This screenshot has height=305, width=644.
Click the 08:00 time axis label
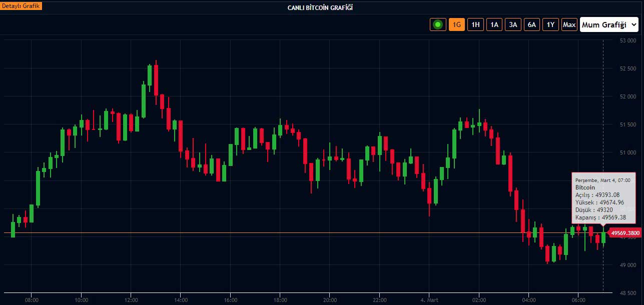point(31,300)
